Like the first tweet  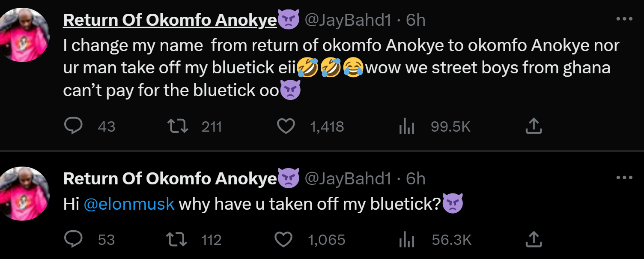click(x=286, y=126)
